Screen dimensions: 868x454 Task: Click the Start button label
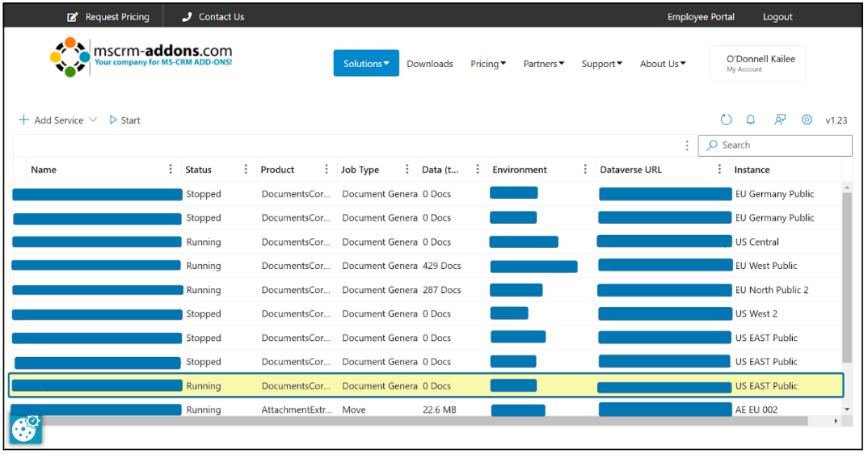131,120
